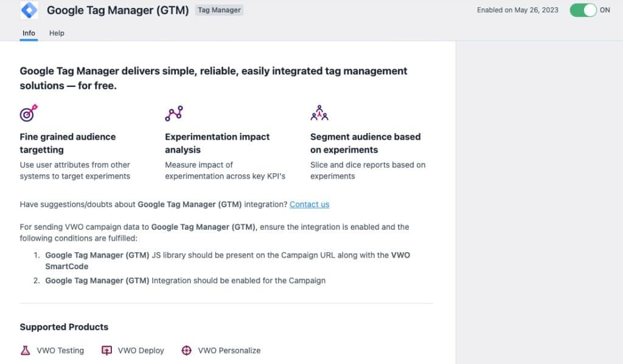This screenshot has height=364, width=623.
Task: Select the fine grained audience targeting icon
Action: coord(28,113)
